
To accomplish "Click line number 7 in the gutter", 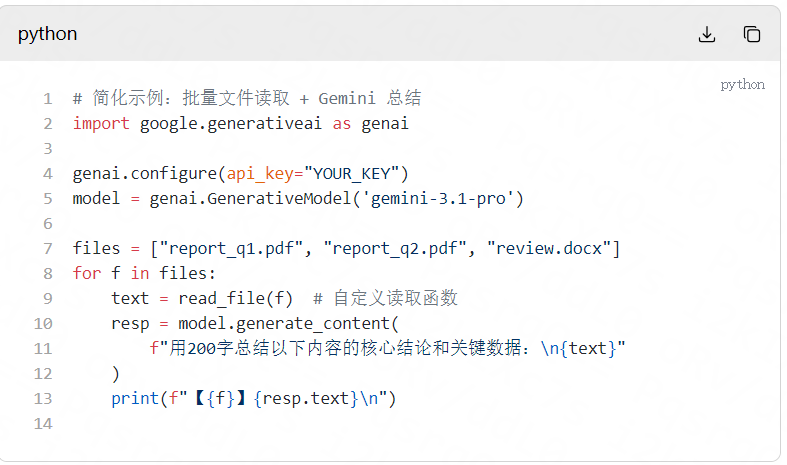I will [47, 249].
